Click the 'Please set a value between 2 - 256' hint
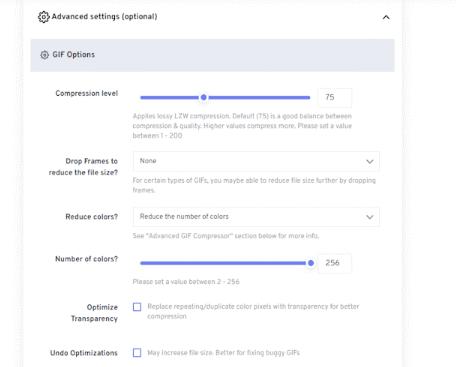The width and height of the screenshot is (456, 367). [x=186, y=282]
